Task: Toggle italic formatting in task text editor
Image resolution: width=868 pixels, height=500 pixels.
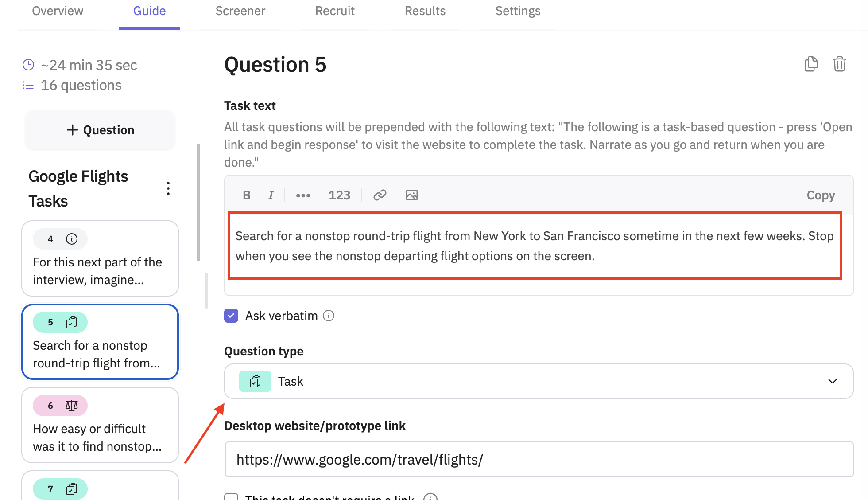Action: (271, 195)
